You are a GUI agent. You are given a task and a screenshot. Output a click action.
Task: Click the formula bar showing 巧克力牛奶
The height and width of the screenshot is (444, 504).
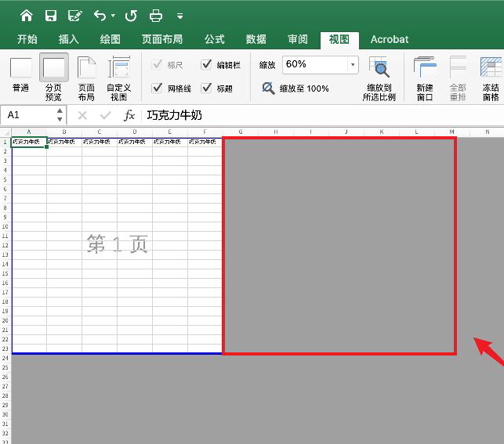[x=324, y=115]
